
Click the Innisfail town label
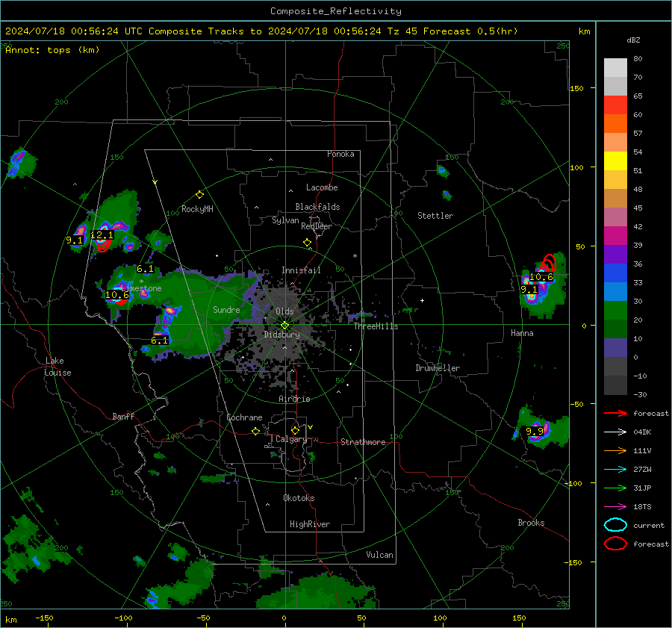click(301, 270)
